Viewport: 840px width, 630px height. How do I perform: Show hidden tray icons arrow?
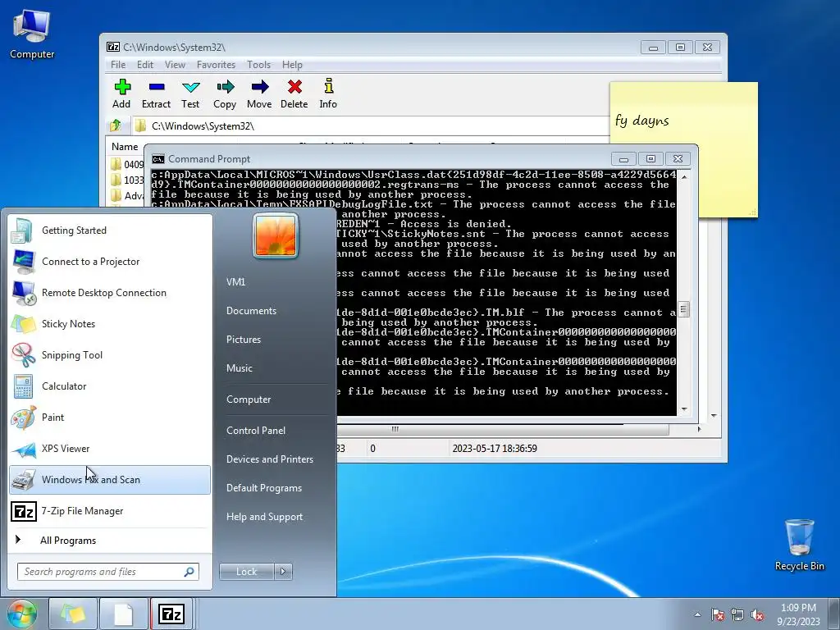click(x=697, y=614)
